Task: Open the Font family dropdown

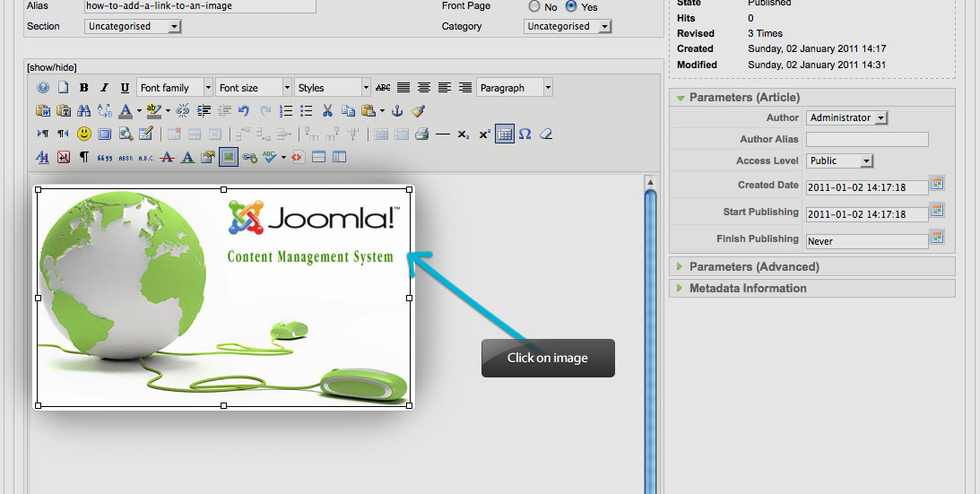Action: 175,88
